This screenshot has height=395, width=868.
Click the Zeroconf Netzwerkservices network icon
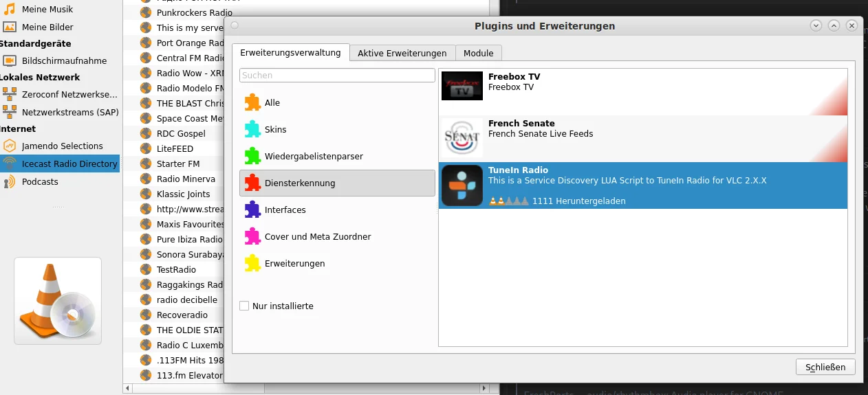10,94
